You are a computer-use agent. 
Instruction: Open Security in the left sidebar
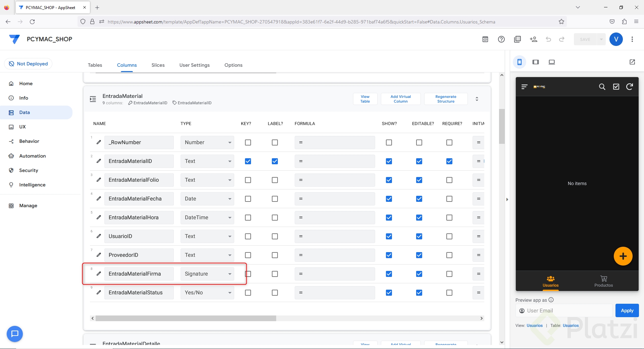point(29,170)
